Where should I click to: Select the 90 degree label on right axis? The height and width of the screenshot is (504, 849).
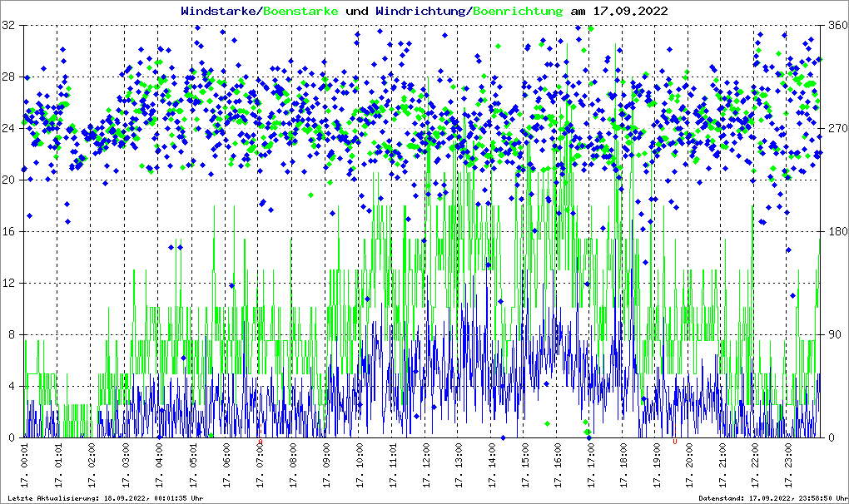(x=832, y=335)
